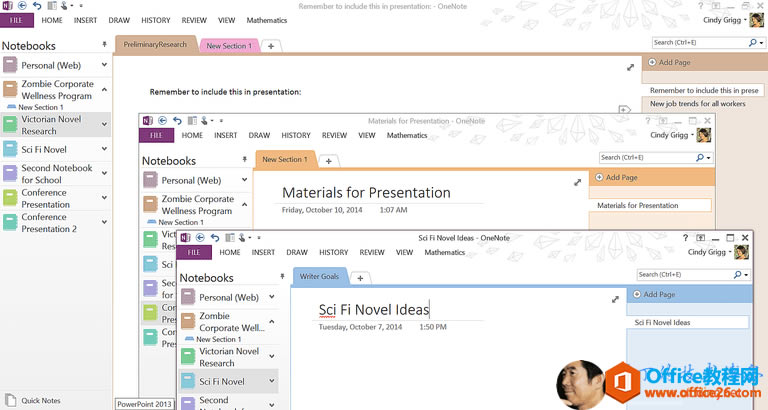Create new section with plus tab in main window
This screenshot has height=410, width=768.
[x=271, y=46]
